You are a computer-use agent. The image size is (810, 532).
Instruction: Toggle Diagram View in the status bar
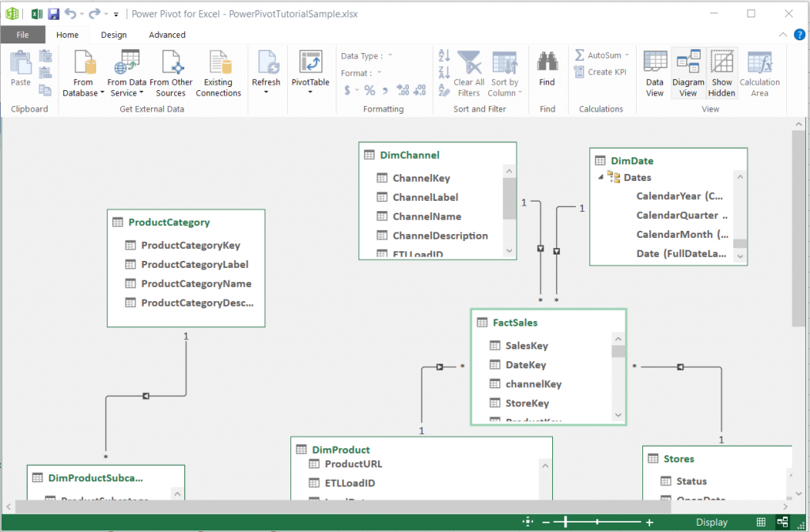782,522
